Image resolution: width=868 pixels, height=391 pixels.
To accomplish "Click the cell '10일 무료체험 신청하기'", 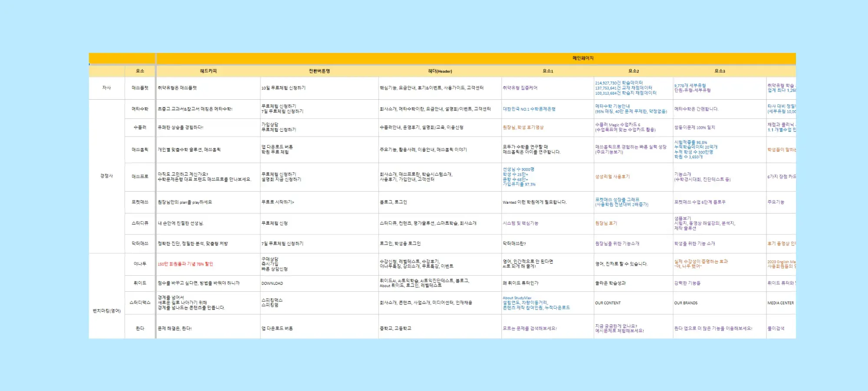I will 319,88.
